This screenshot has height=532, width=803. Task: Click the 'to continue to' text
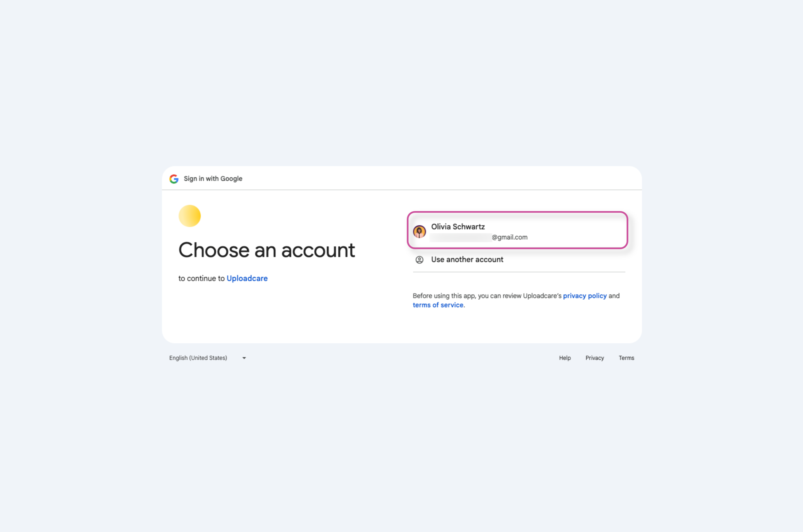click(202, 279)
